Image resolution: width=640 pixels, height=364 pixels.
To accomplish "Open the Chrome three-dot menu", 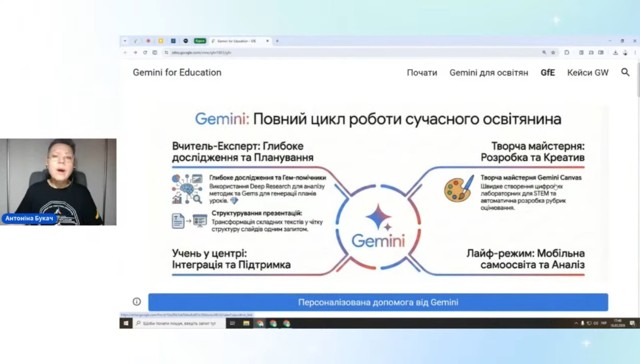I will 635,52.
